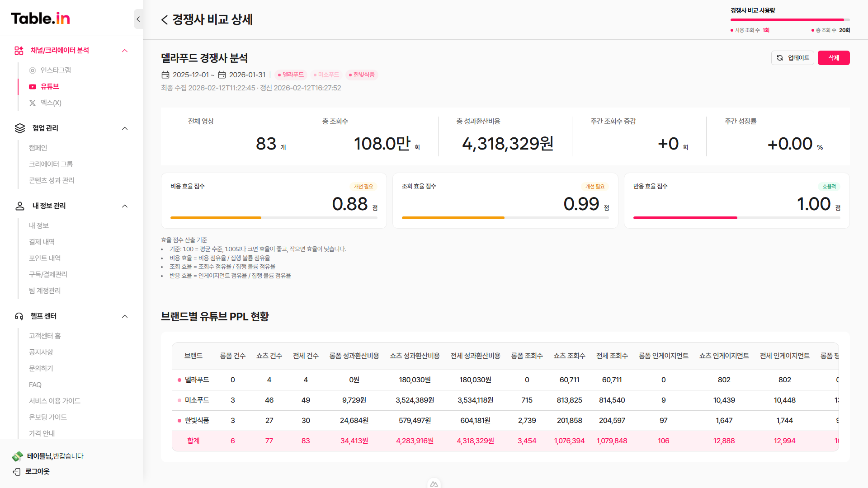Collapse the 채널/크리에이터 분석 section
This screenshot has height=488, width=868.
(x=125, y=51)
